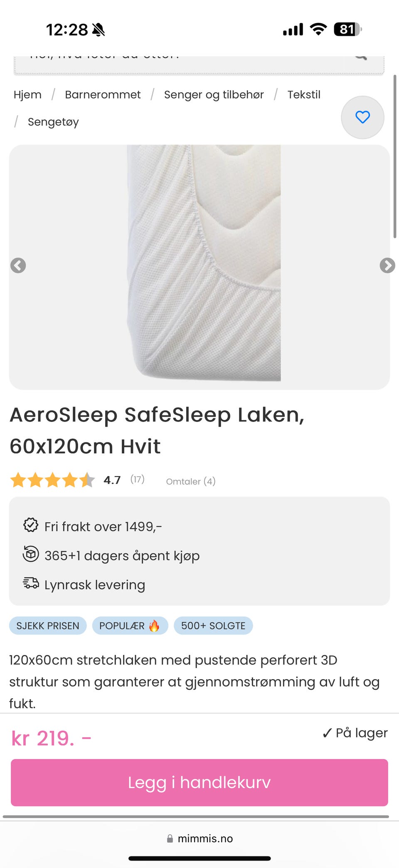Viewport: 399px width, 868px height.
Task: Tap the search magnifier icon
Action: point(361,57)
